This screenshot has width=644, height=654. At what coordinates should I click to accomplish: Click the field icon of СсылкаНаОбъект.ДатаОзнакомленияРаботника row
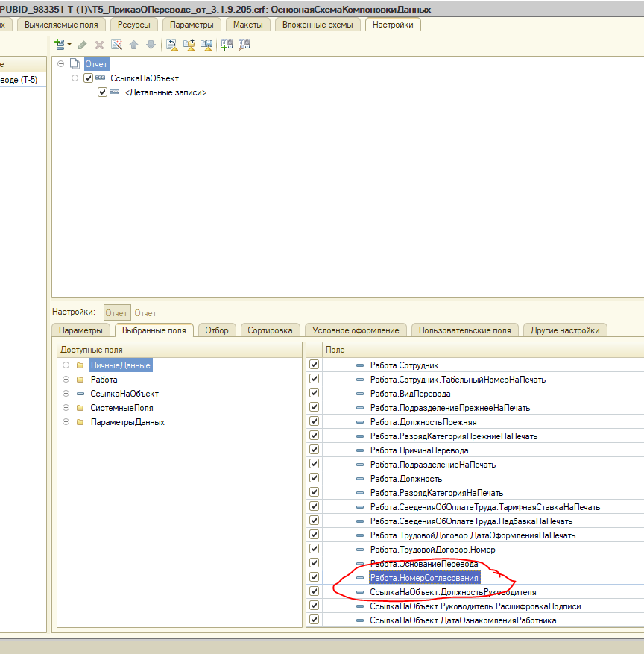click(x=360, y=620)
